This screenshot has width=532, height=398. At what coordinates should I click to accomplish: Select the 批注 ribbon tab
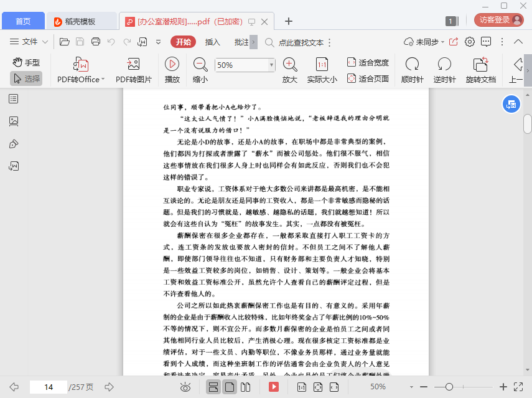241,42
